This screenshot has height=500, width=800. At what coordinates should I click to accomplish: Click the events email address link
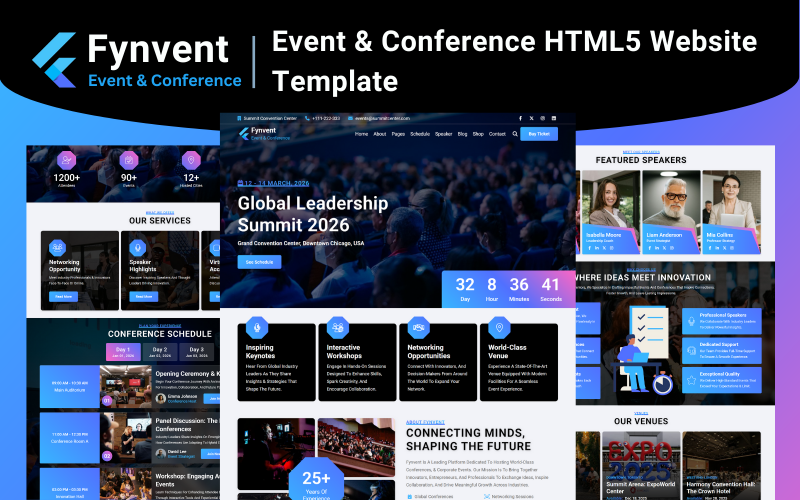tap(382, 118)
